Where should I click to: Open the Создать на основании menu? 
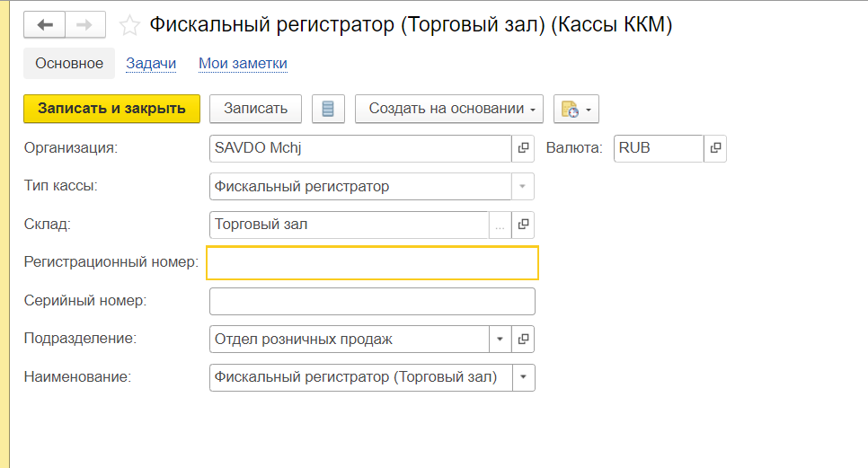pos(449,109)
